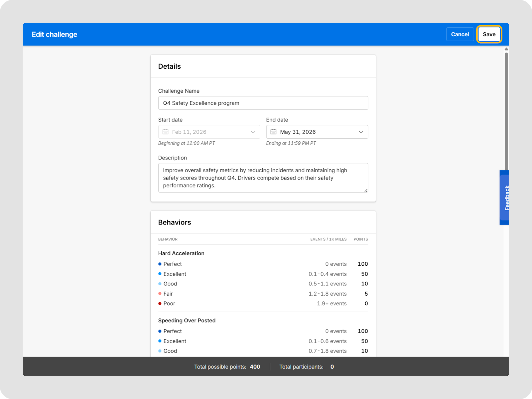This screenshot has width=532, height=399.
Task: Click the calendar icon in End date
Action: pos(273,132)
